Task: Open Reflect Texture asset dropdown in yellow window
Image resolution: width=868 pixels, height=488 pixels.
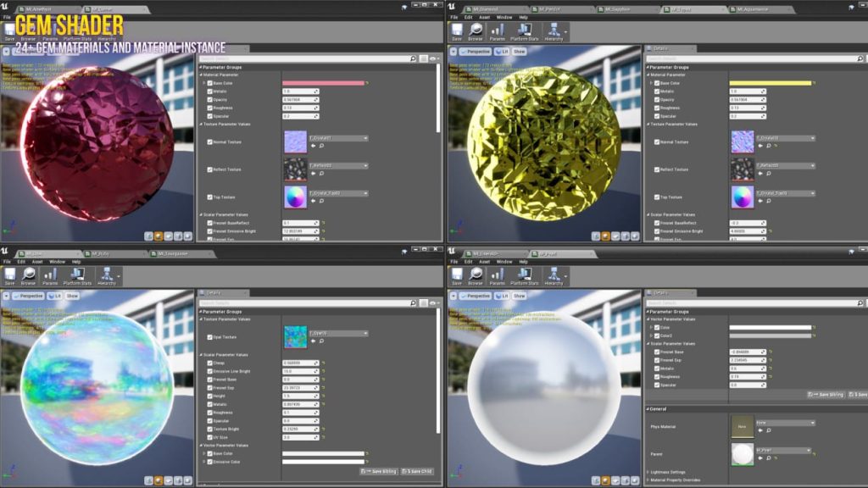Action: click(786, 165)
